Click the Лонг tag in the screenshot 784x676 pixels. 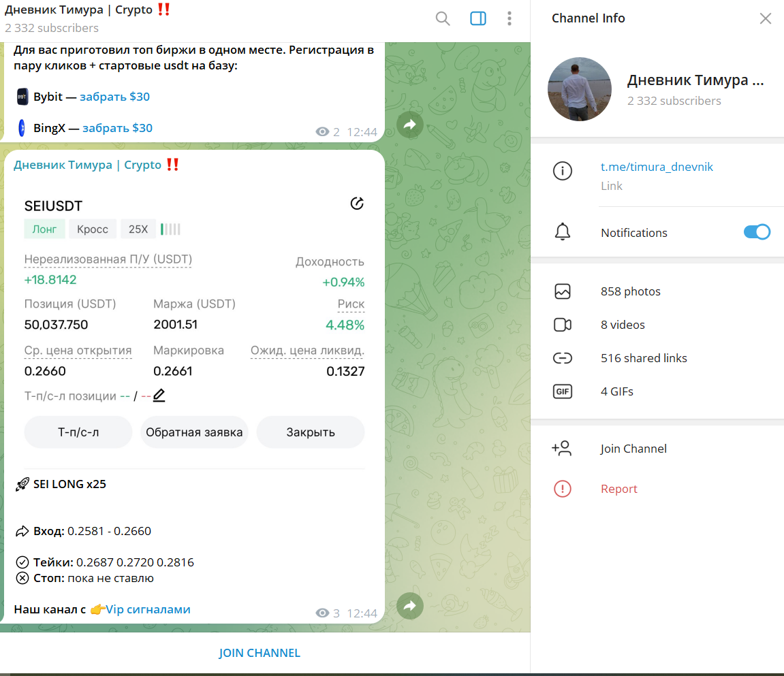(x=44, y=229)
